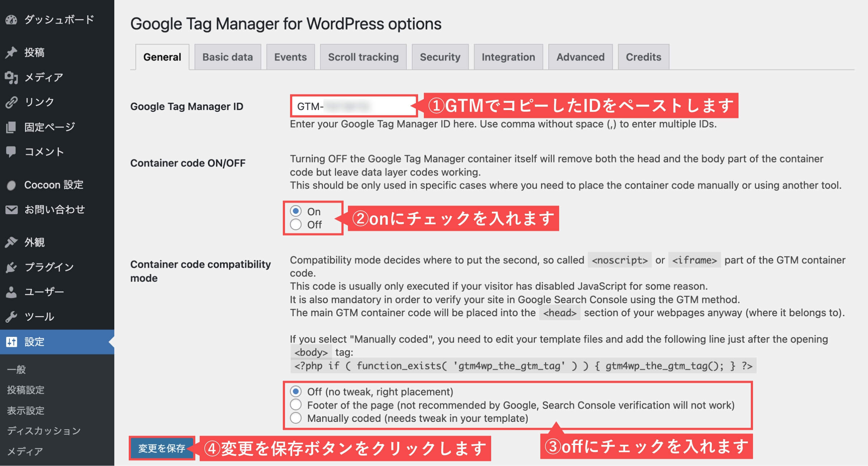Select the On radio for container code

(x=296, y=211)
